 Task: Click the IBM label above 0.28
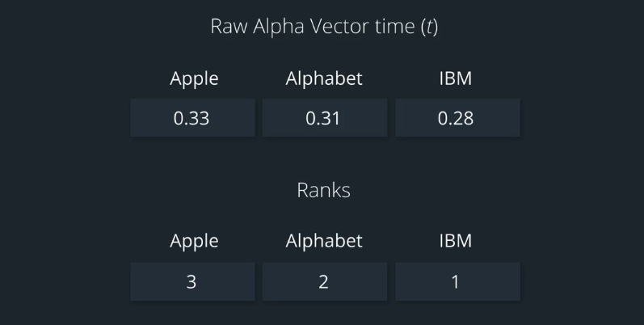(x=455, y=78)
